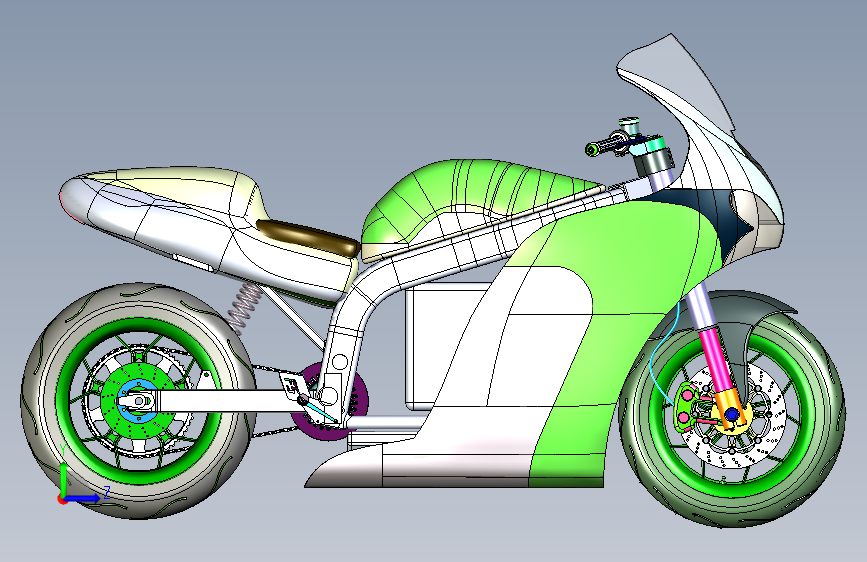Screen dimensions: 867x562
Task: Select the brown seat pad
Action: (310, 237)
